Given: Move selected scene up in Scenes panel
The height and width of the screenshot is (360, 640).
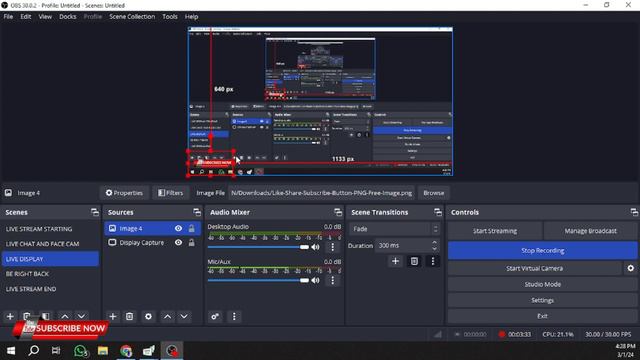Looking at the screenshot, I should click(x=64, y=316).
